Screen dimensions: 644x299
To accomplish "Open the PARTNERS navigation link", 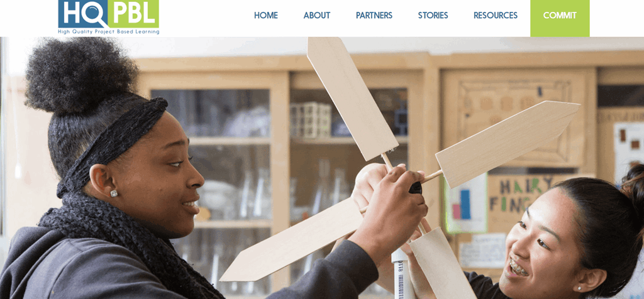I will point(374,16).
